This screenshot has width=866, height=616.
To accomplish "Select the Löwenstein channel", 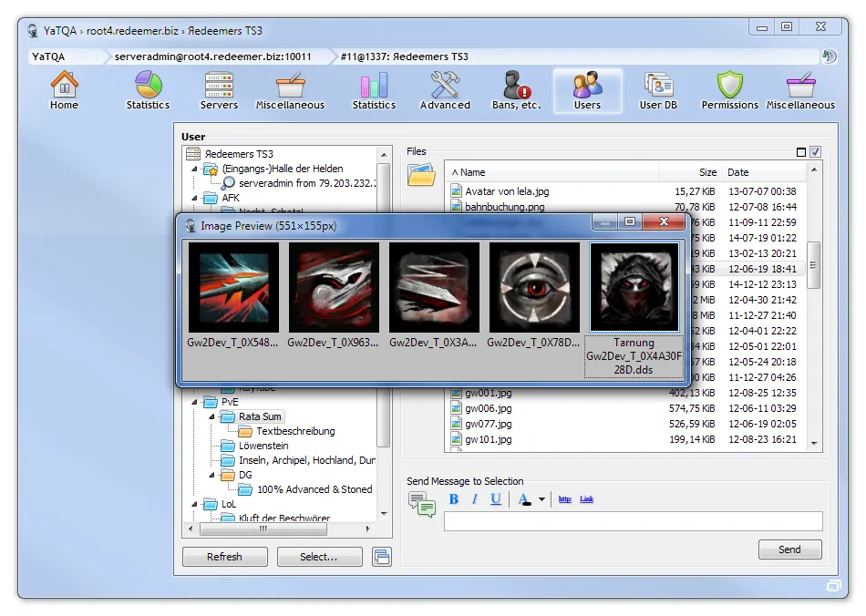I will (263, 446).
